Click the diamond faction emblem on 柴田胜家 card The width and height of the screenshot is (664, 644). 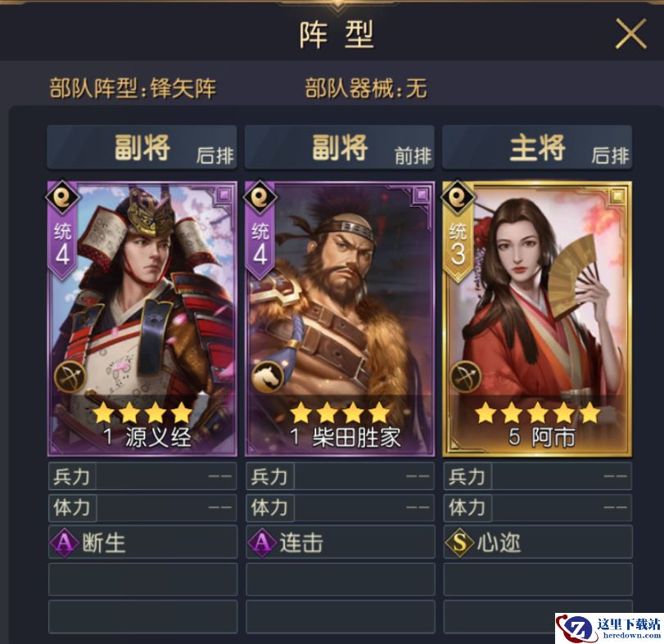pos(260,196)
